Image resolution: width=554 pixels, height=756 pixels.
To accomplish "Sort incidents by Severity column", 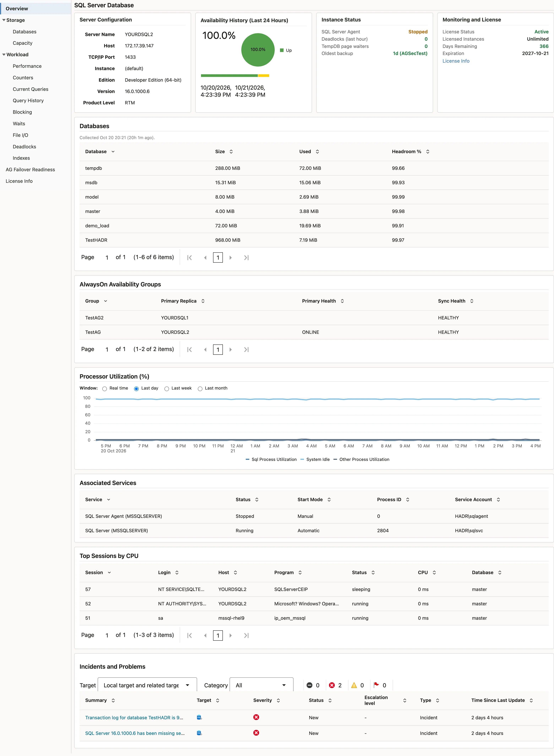I will tap(278, 700).
